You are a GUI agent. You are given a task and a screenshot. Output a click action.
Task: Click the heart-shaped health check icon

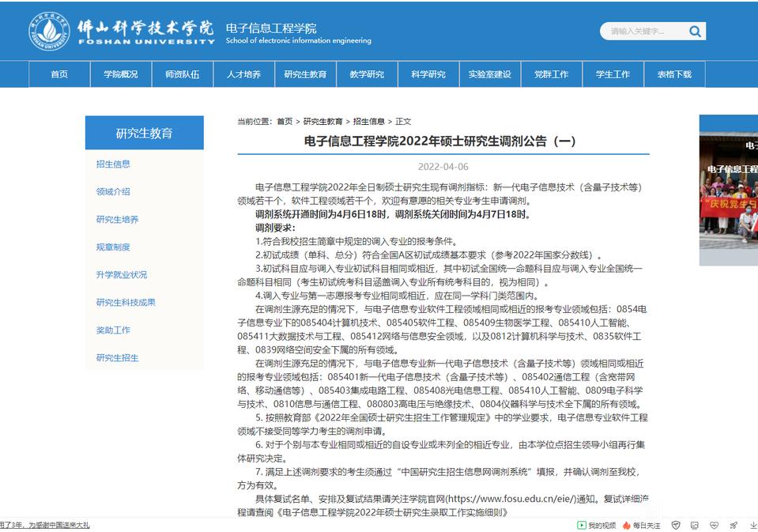[x=715, y=525]
